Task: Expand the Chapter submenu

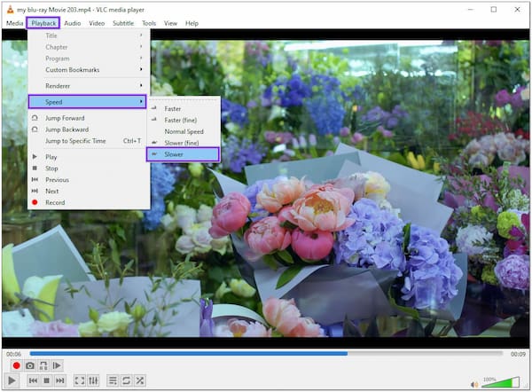Action: pos(89,47)
